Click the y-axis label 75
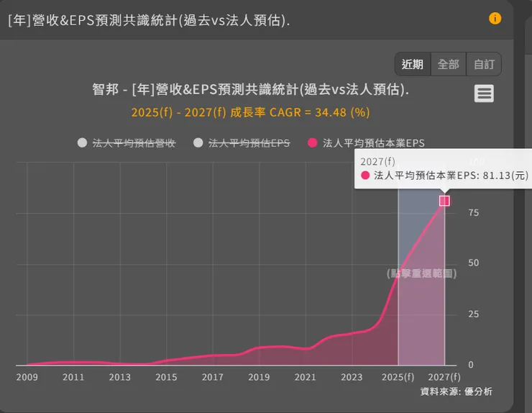The width and height of the screenshot is (532, 413). 474,212
